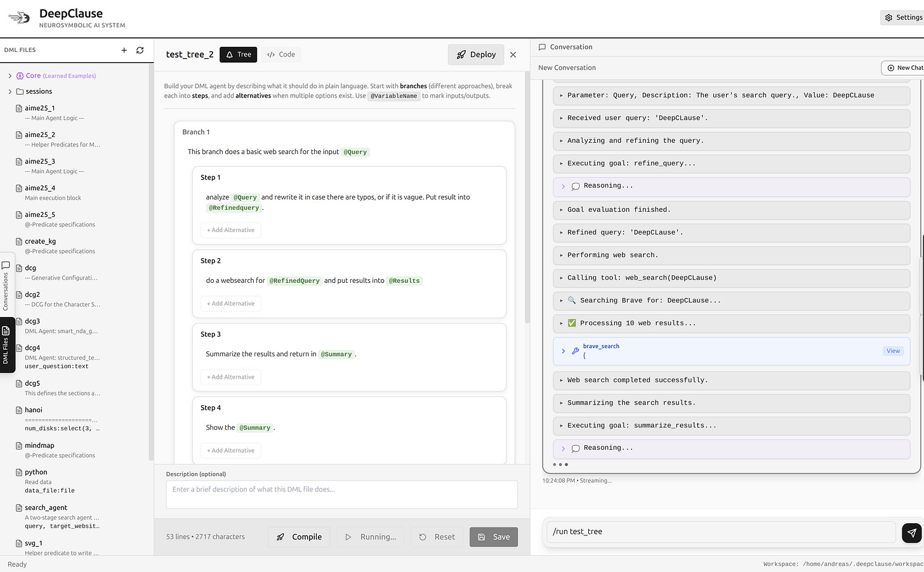Image resolution: width=924 pixels, height=572 pixels.
Task: Click the search_agent file icon
Action: (x=19, y=508)
